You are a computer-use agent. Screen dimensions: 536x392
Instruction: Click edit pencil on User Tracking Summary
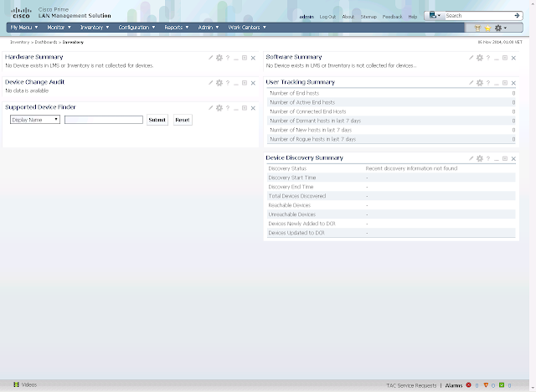pyautogui.click(x=471, y=83)
